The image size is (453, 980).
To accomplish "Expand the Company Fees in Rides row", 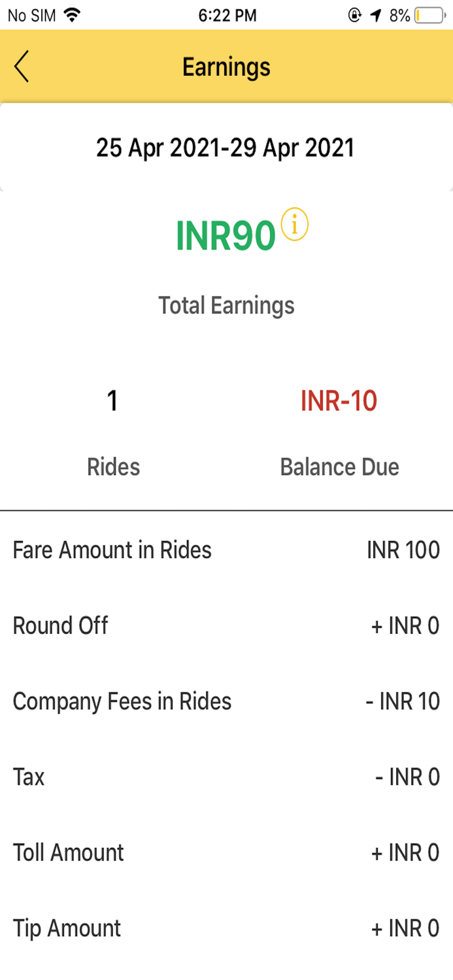I will (226, 701).
